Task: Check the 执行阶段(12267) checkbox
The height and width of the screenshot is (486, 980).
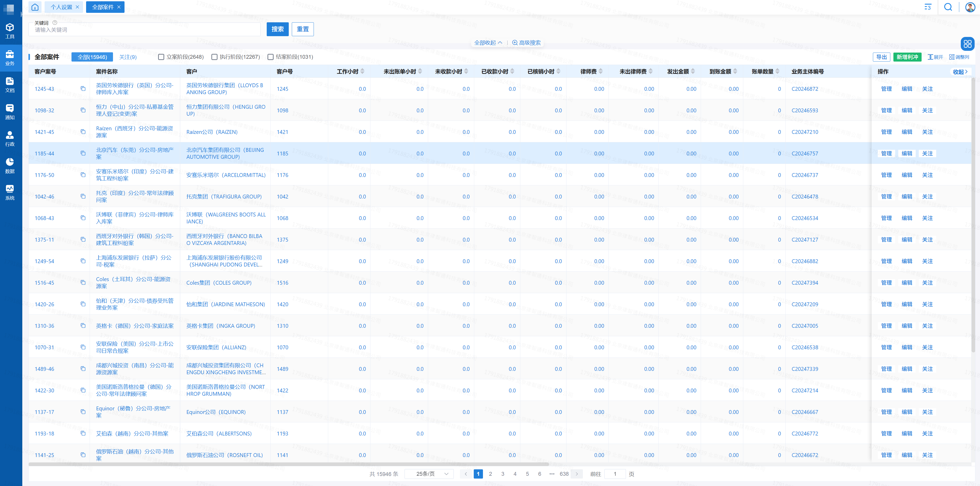Action: pos(214,57)
